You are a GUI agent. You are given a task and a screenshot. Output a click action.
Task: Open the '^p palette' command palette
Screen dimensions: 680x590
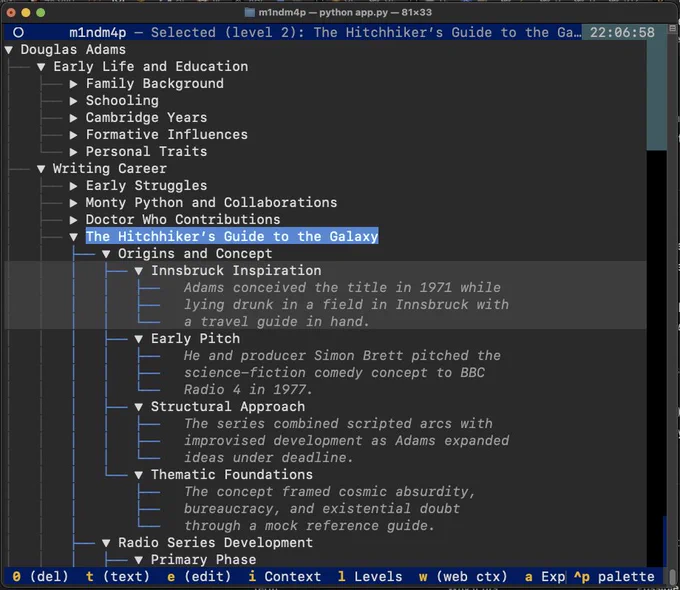click(613, 576)
